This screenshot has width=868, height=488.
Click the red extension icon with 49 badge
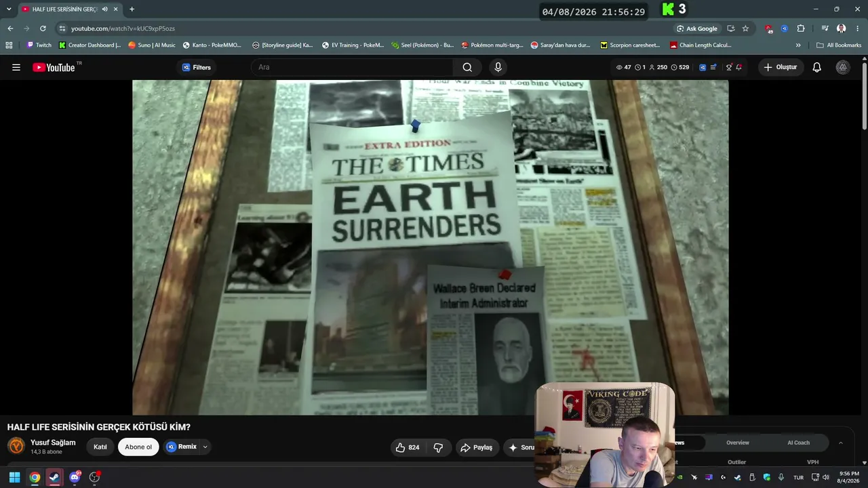coord(768,28)
